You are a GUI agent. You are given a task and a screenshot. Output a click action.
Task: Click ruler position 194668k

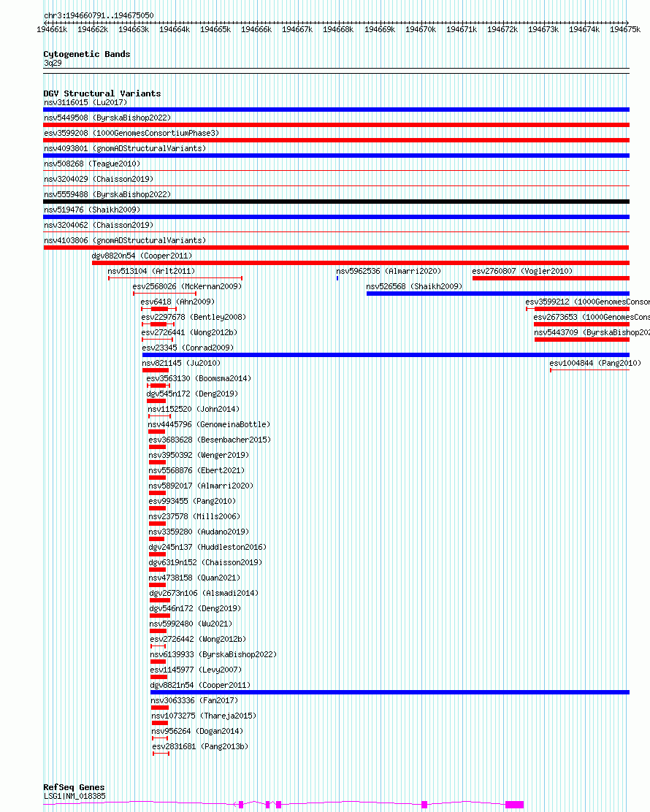[x=338, y=29]
